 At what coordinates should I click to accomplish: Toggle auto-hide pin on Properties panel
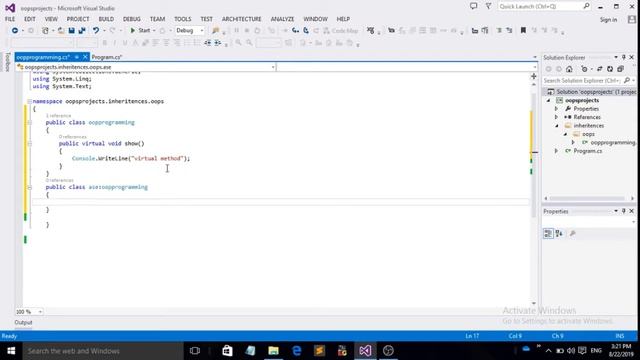pyautogui.click(x=624, y=211)
